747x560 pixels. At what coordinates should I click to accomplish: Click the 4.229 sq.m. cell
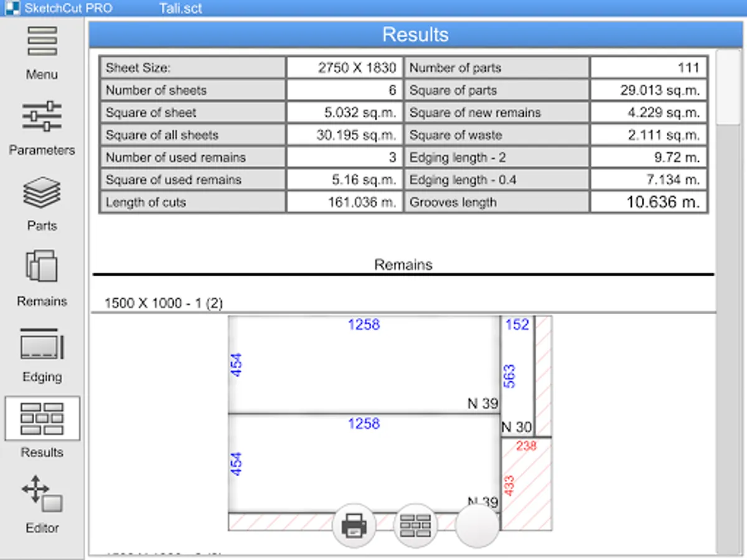649,113
